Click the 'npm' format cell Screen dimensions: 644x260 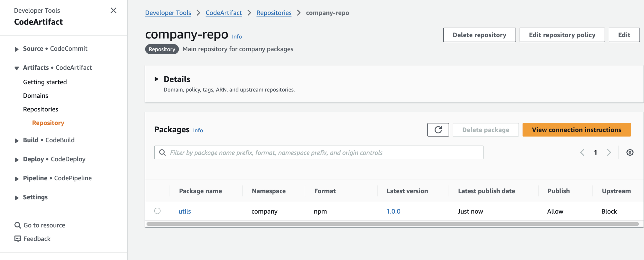320,212
